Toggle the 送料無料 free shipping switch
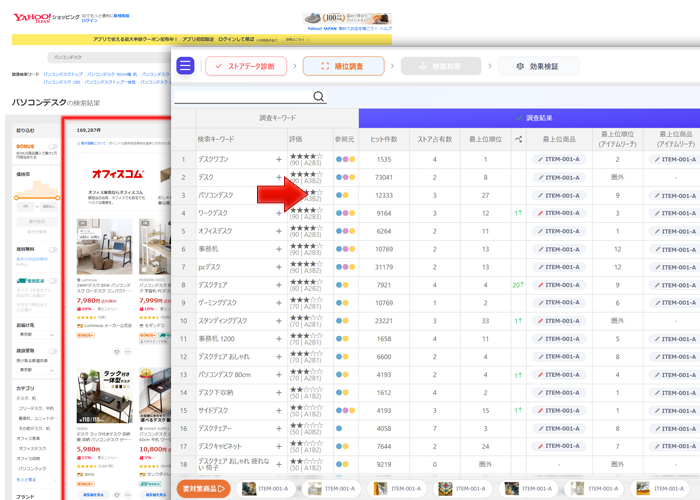 click(x=53, y=250)
